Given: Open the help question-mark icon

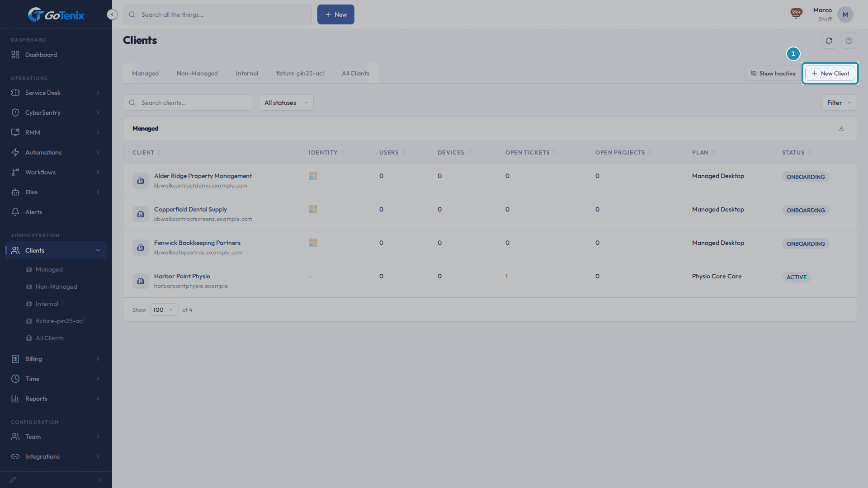Looking at the screenshot, I should point(849,41).
